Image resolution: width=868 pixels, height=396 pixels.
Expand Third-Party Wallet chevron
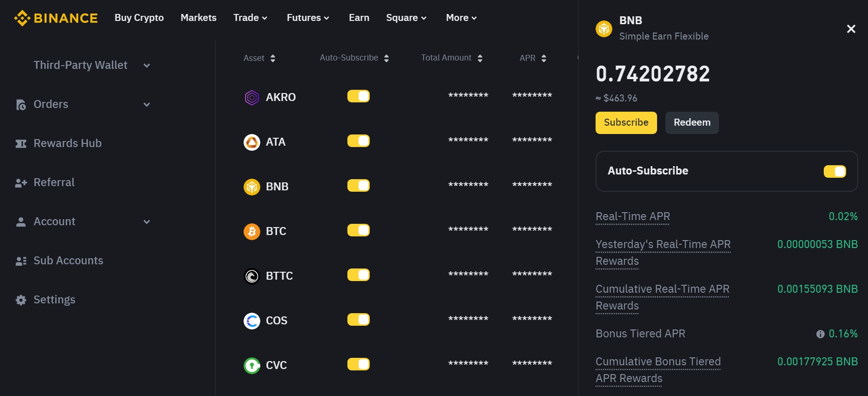click(x=147, y=66)
